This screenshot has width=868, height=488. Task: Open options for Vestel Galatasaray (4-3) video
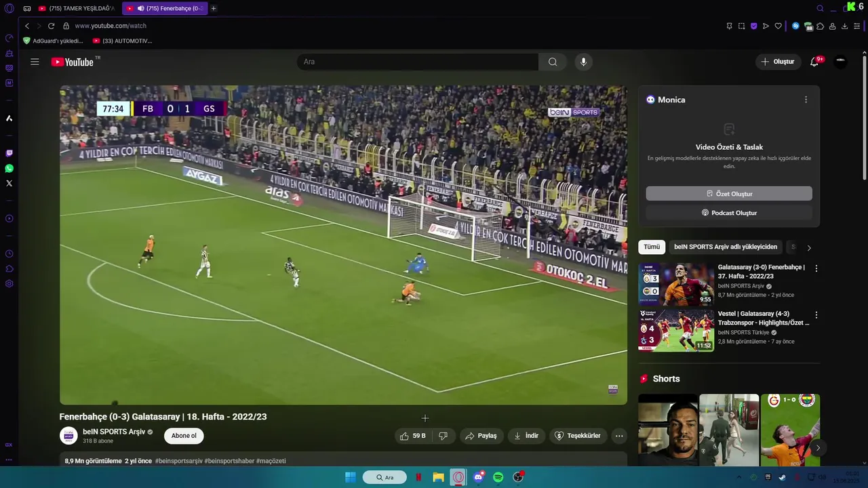pos(816,315)
